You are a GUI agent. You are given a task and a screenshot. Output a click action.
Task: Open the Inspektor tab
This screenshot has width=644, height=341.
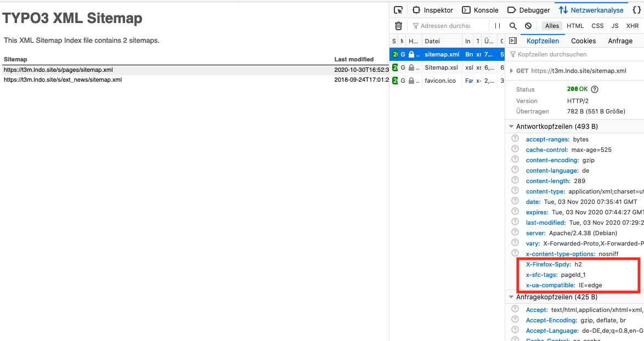(x=433, y=10)
